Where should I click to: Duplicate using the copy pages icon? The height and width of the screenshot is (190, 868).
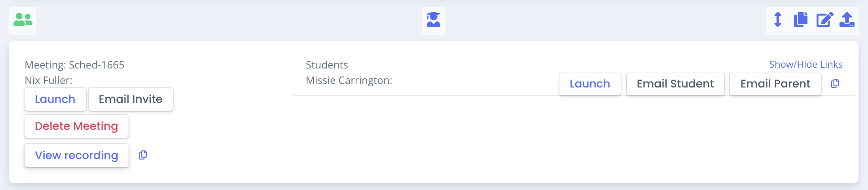[x=801, y=19]
